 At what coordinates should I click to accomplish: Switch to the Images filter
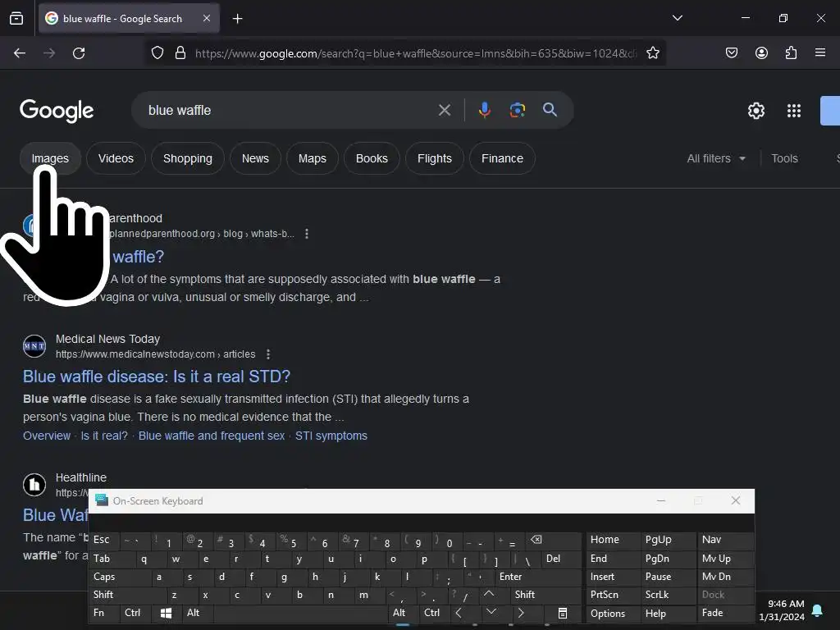[x=50, y=158]
